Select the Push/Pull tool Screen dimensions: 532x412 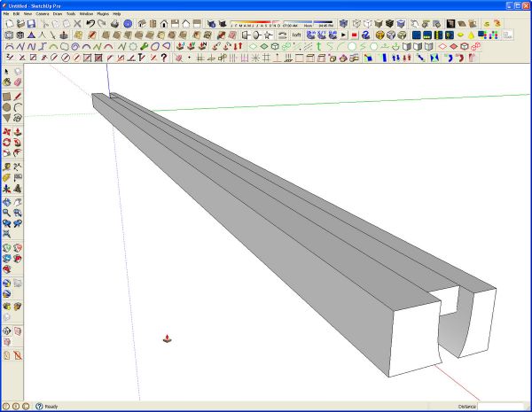tap(18, 131)
